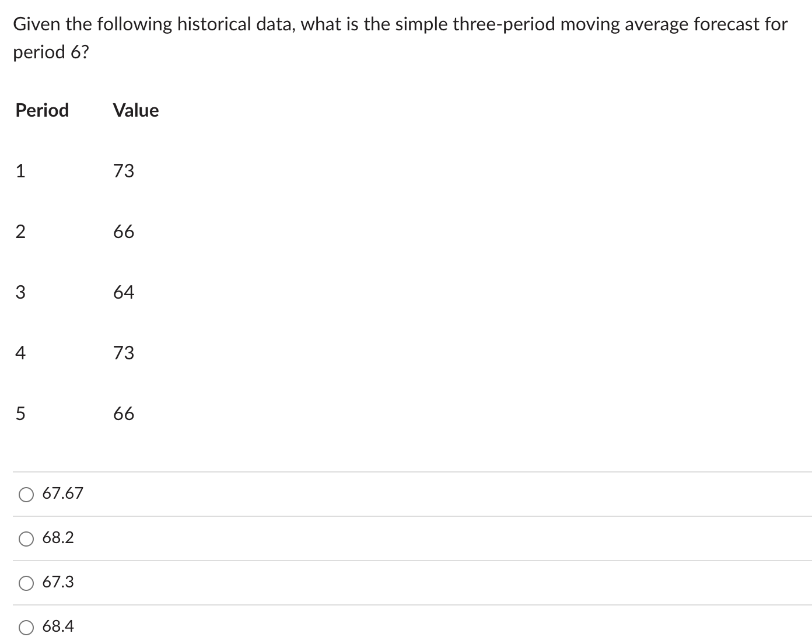Click the Period column header

pos(42,110)
